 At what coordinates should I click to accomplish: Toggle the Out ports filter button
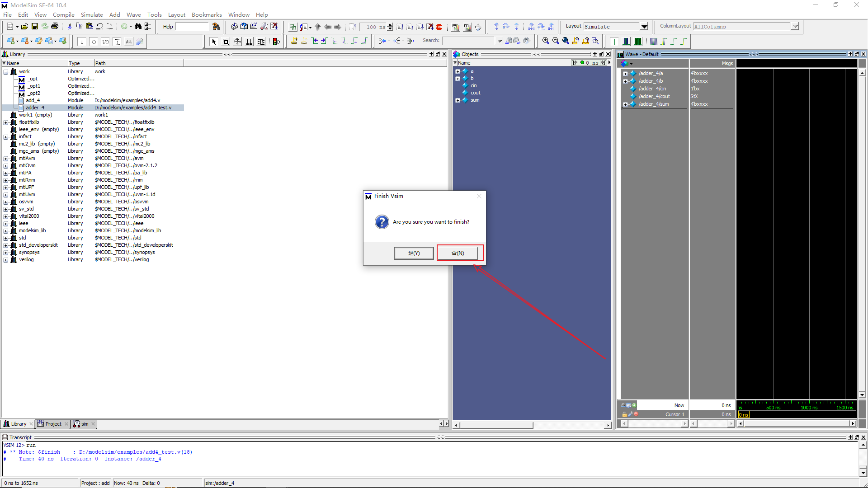pos(94,42)
